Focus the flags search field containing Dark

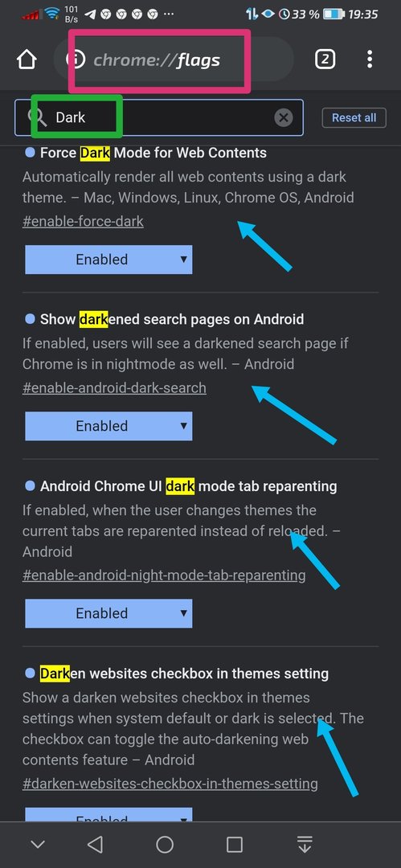click(x=159, y=117)
